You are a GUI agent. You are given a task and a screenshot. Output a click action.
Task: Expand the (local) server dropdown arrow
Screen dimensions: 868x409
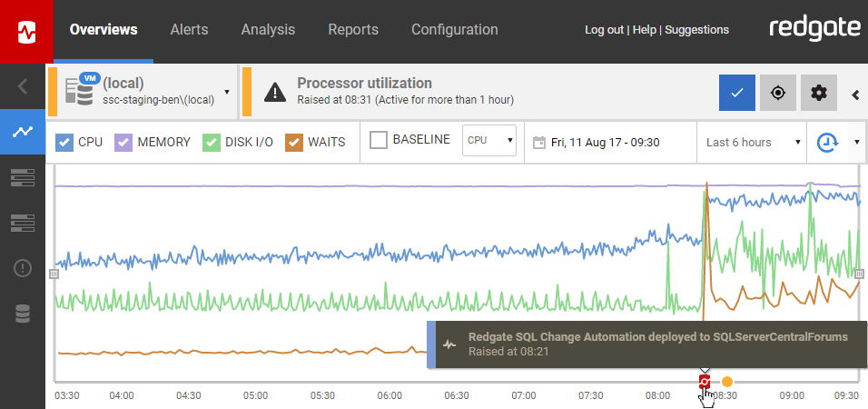point(227,92)
